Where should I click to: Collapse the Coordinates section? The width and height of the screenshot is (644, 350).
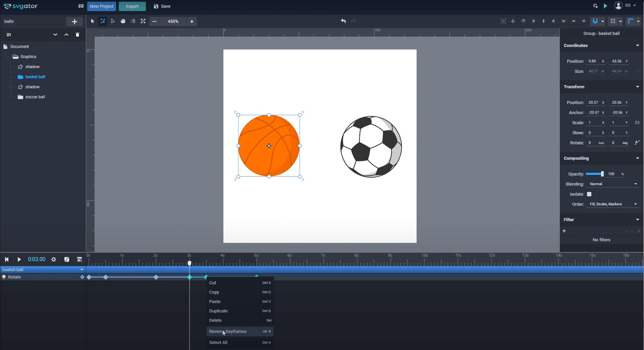point(637,46)
